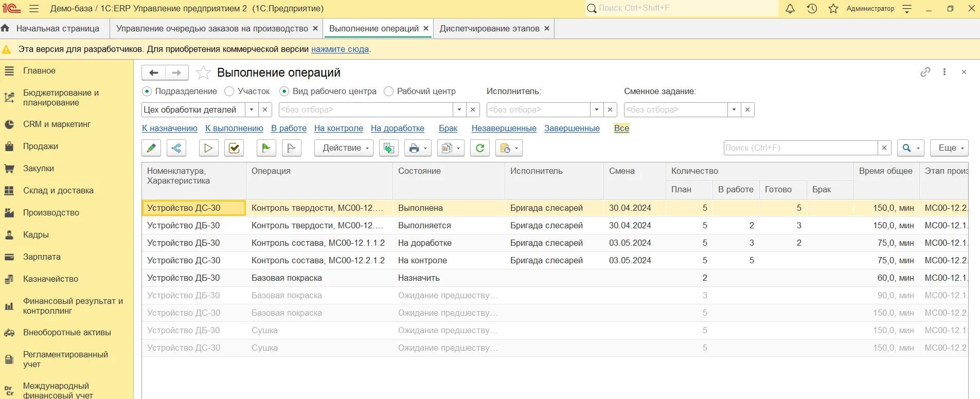Filter by К выполнению link
Screen dimensions: 980x399
tap(234, 129)
